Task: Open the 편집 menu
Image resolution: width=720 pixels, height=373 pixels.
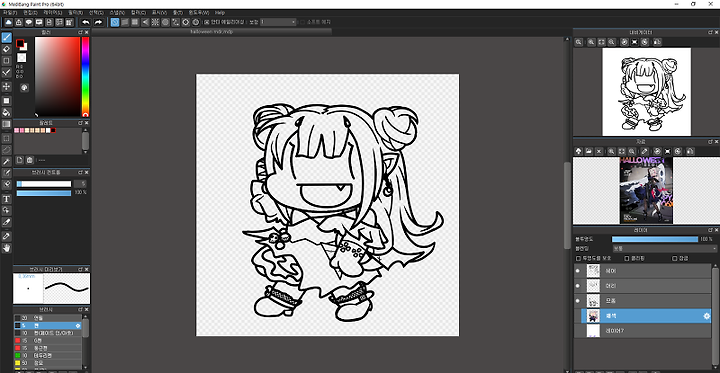Action: coord(30,12)
